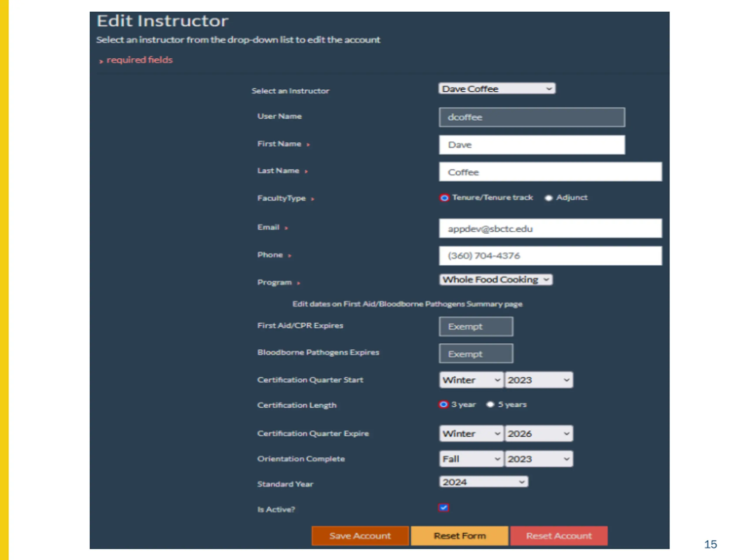Viewport: 747px width, 560px height.
Task: Click the Phone number field
Action: pos(550,256)
